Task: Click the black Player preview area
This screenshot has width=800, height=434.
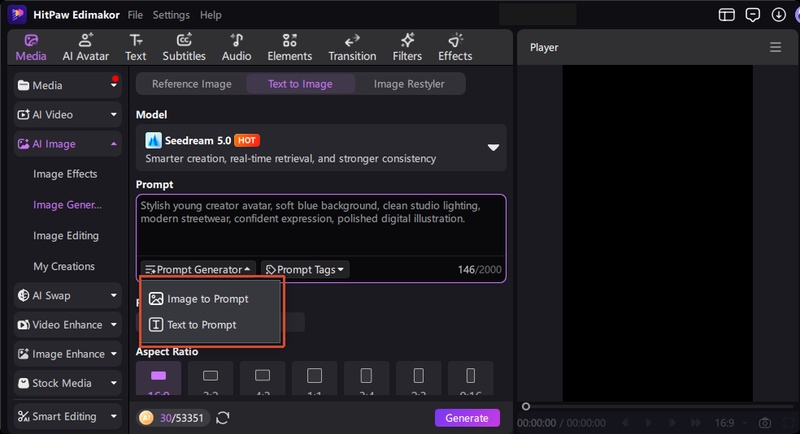Action: (x=657, y=233)
